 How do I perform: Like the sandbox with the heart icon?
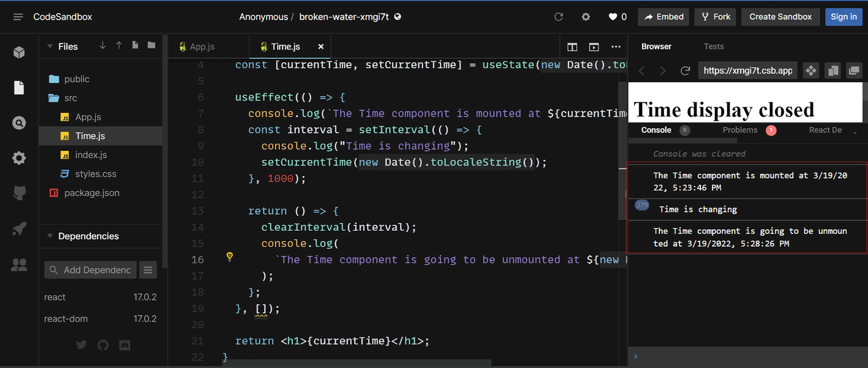pyautogui.click(x=612, y=17)
